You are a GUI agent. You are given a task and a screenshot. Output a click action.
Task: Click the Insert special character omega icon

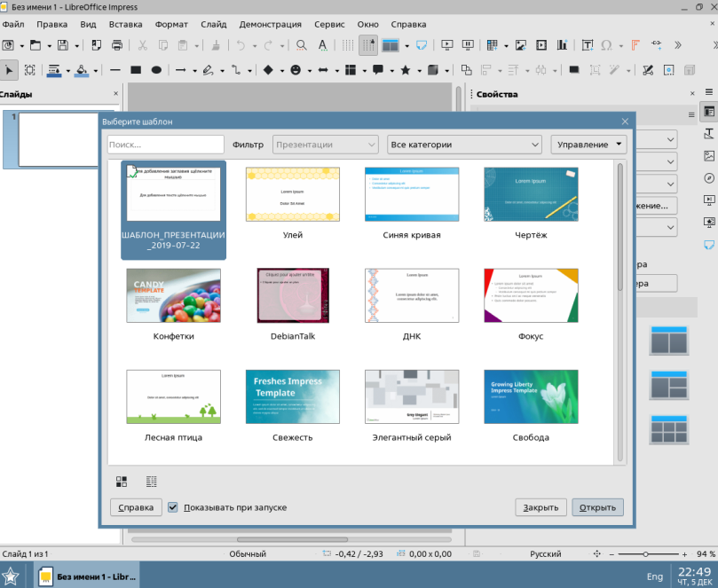(607, 45)
